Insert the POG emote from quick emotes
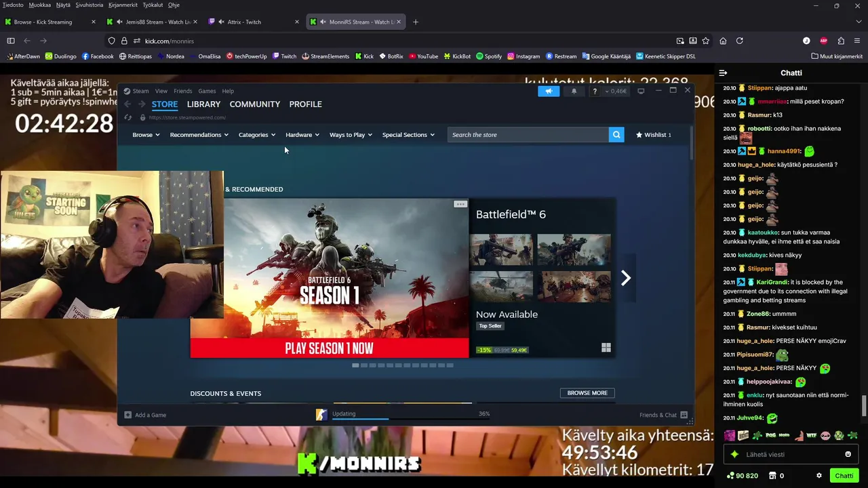 pos(770,435)
